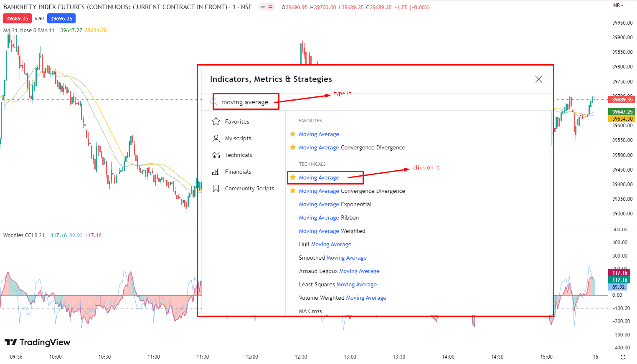Open My scripts section
637x364 pixels.
[238, 138]
